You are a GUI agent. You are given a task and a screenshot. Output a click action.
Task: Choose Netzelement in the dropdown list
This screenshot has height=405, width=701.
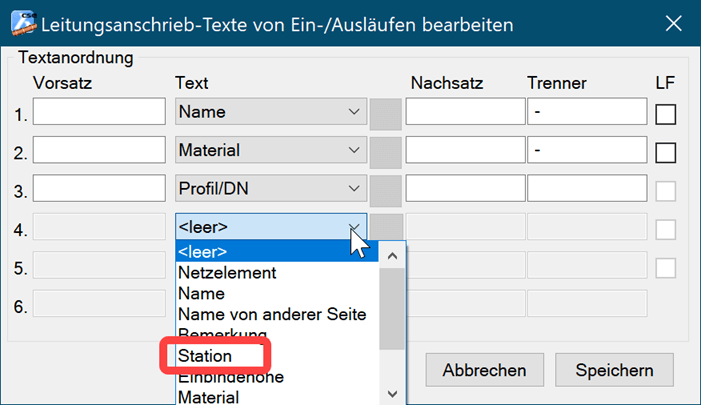(x=227, y=272)
